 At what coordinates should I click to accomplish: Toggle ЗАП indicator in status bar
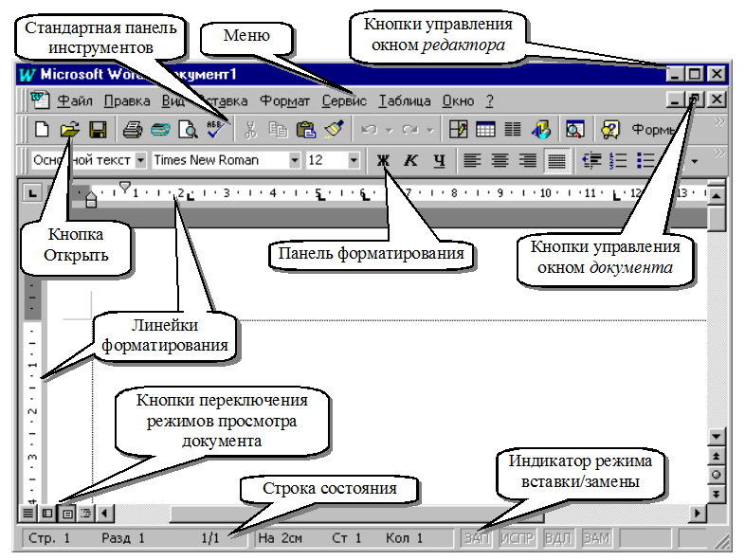[477, 538]
